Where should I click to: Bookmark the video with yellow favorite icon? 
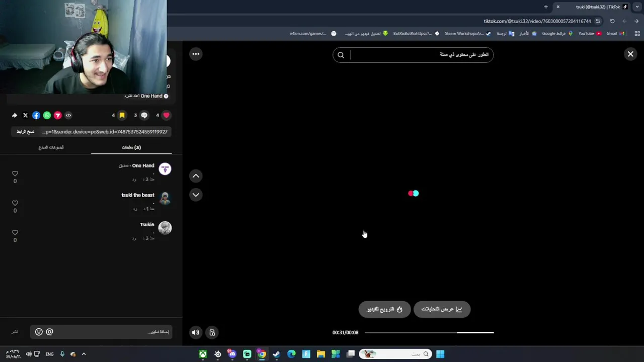(122, 115)
